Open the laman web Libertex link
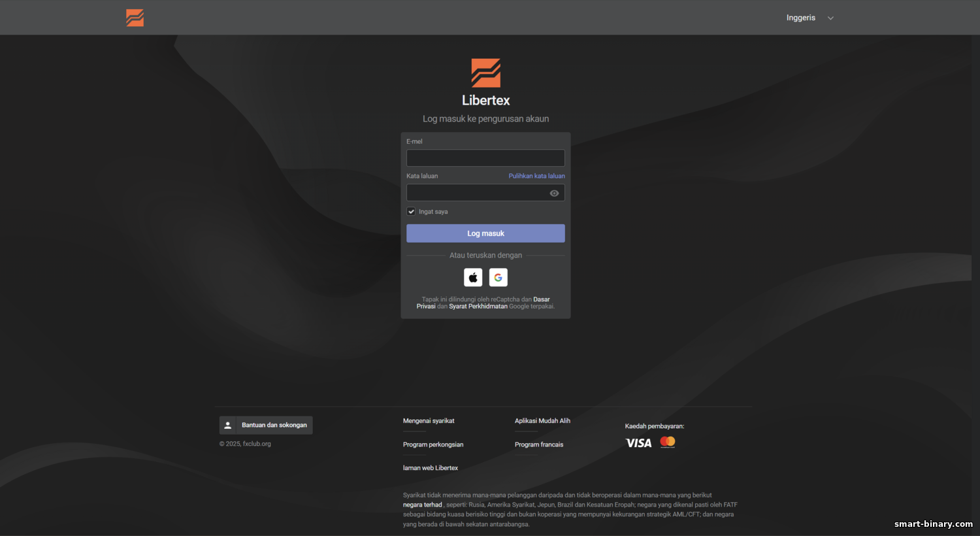The width and height of the screenshot is (980, 536). point(431,468)
